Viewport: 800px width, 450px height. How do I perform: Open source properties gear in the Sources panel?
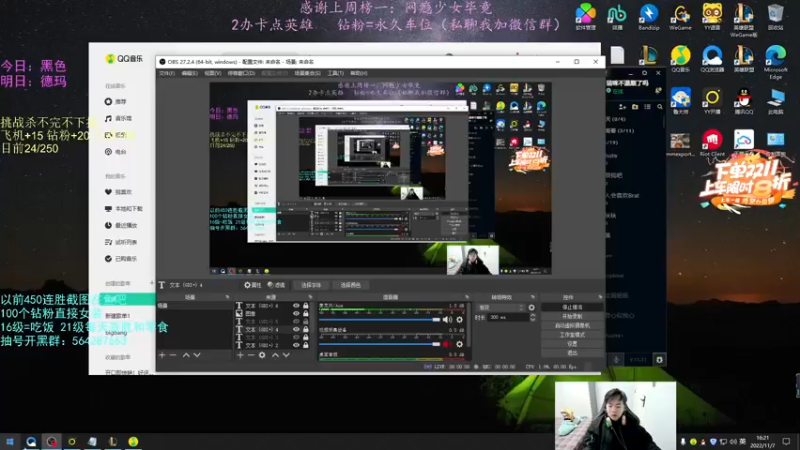point(262,355)
